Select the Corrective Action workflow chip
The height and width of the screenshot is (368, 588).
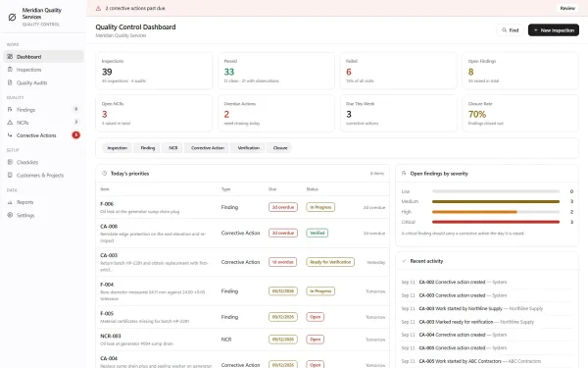pyautogui.click(x=208, y=148)
